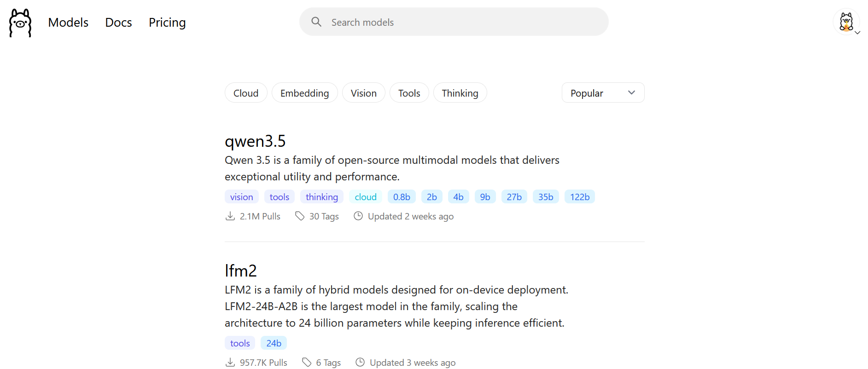Go to the Pricing page
The image size is (868, 369).
coord(167,23)
